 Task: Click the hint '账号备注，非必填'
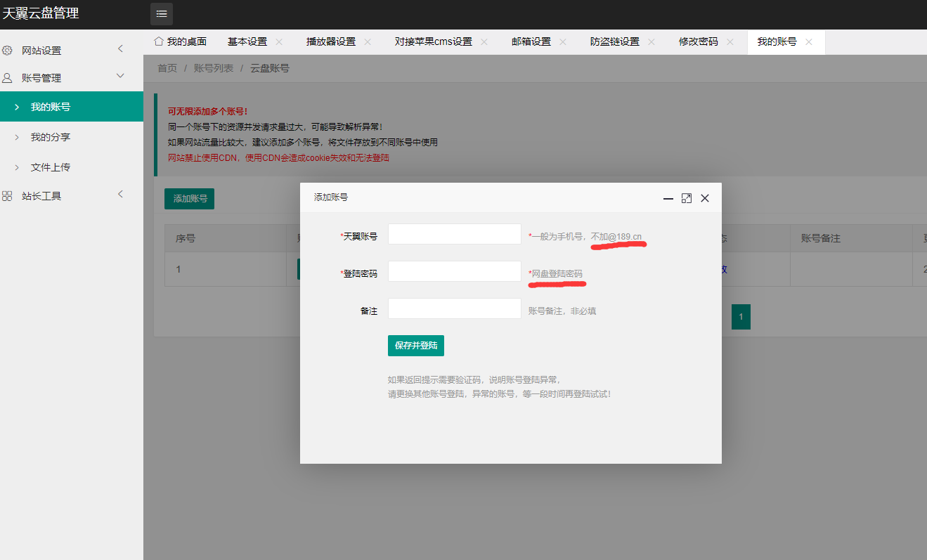(x=562, y=311)
